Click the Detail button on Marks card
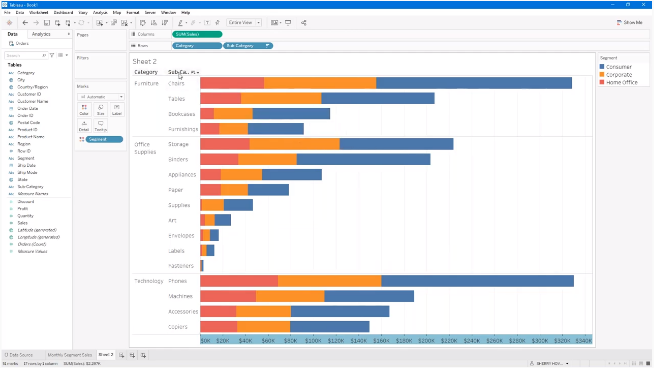Screen dimensions: 654x368 coord(84,126)
